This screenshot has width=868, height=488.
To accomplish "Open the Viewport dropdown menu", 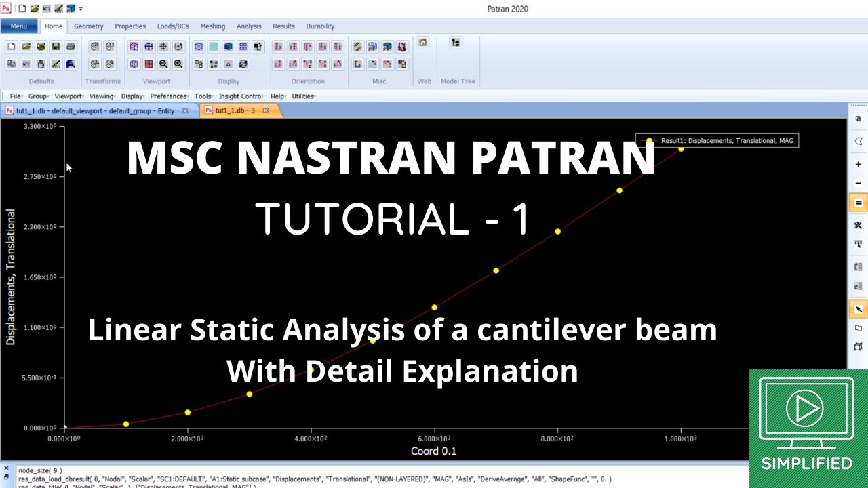I will [x=68, y=96].
